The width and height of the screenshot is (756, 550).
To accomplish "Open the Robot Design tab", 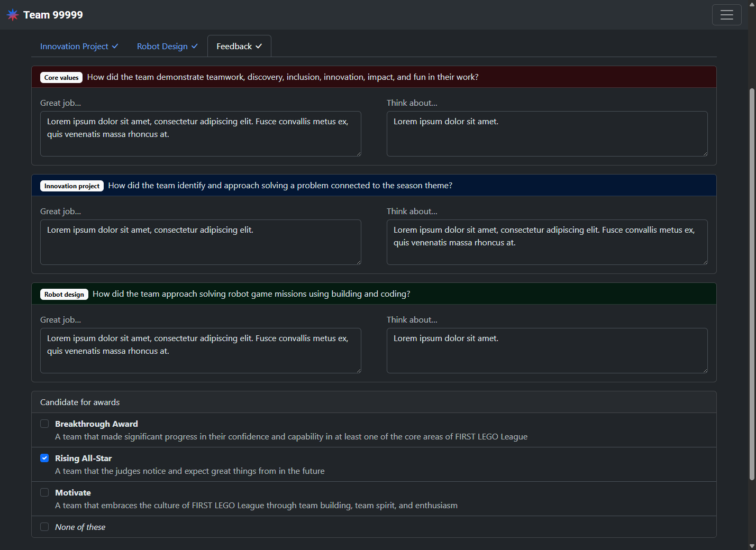I will point(167,47).
